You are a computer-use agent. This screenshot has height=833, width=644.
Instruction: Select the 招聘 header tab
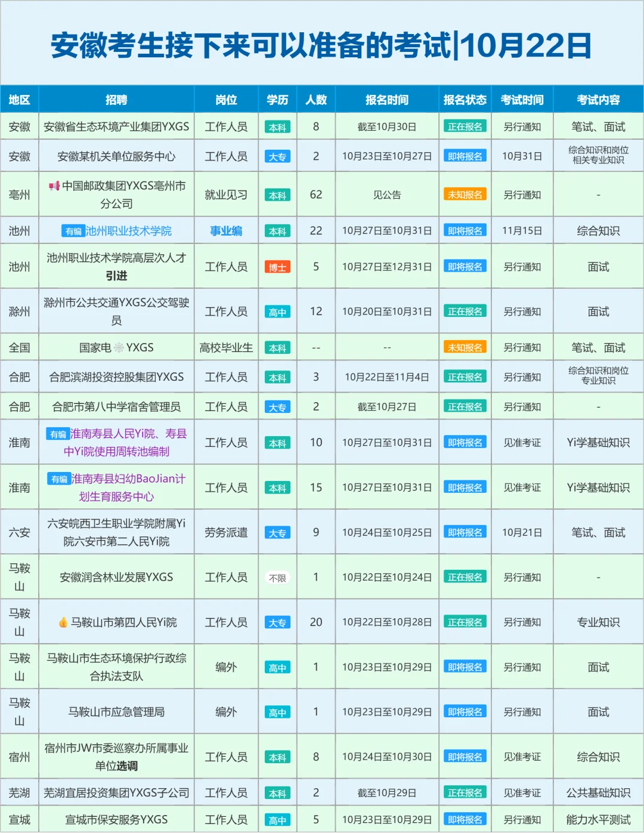[117, 100]
